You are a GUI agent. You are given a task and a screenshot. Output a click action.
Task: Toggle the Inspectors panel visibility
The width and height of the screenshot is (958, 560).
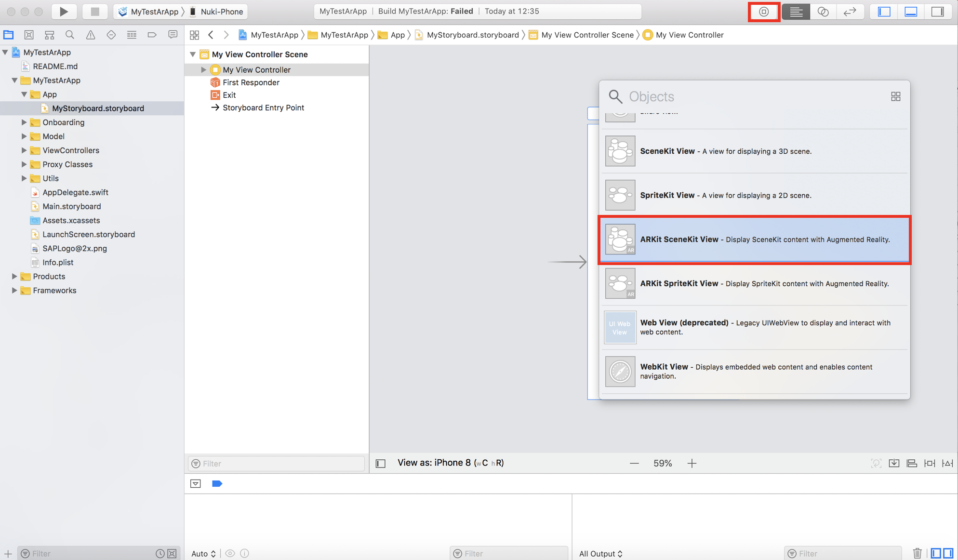click(937, 12)
